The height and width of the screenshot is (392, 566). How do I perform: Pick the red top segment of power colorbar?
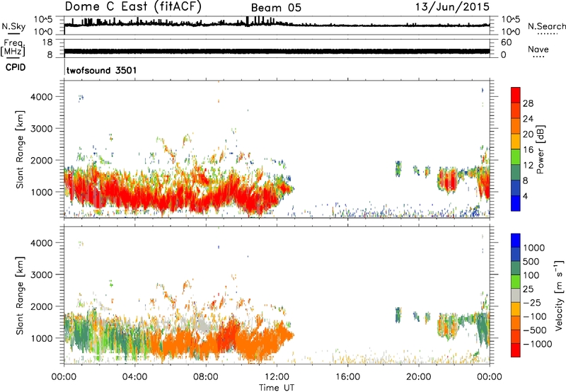516,96
